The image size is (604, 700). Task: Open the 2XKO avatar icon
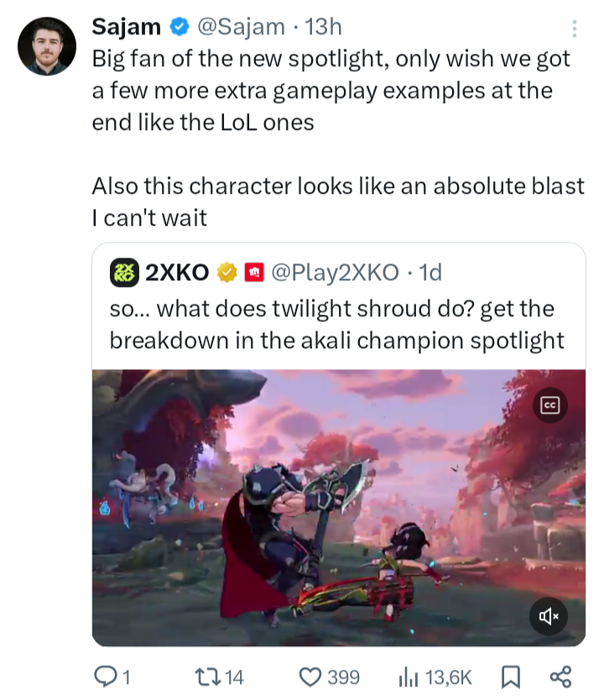(124, 272)
